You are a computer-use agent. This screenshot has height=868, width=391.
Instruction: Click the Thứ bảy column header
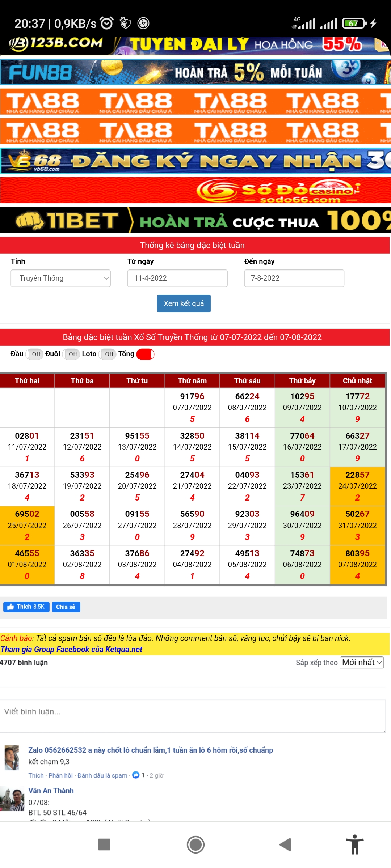tap(302, 381)
